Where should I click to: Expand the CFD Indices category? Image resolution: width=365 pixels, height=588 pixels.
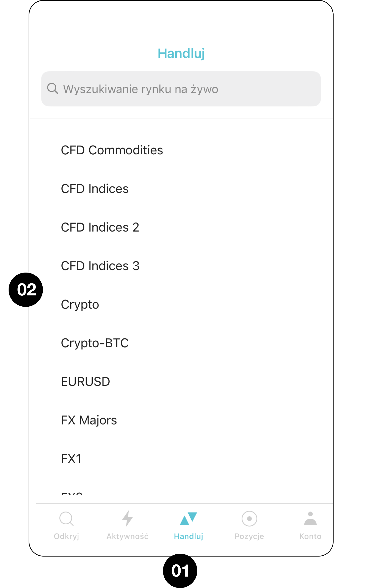95,189
